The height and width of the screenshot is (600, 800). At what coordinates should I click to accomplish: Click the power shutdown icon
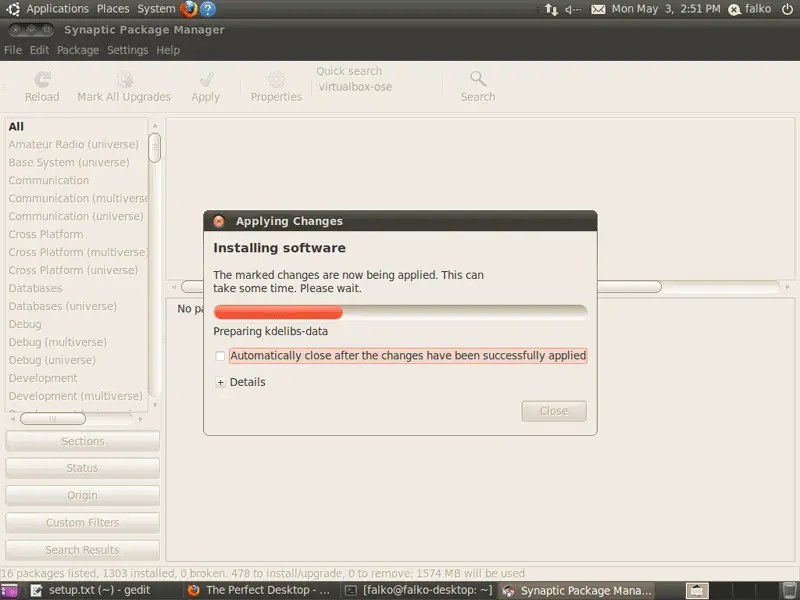pos(788,9)
